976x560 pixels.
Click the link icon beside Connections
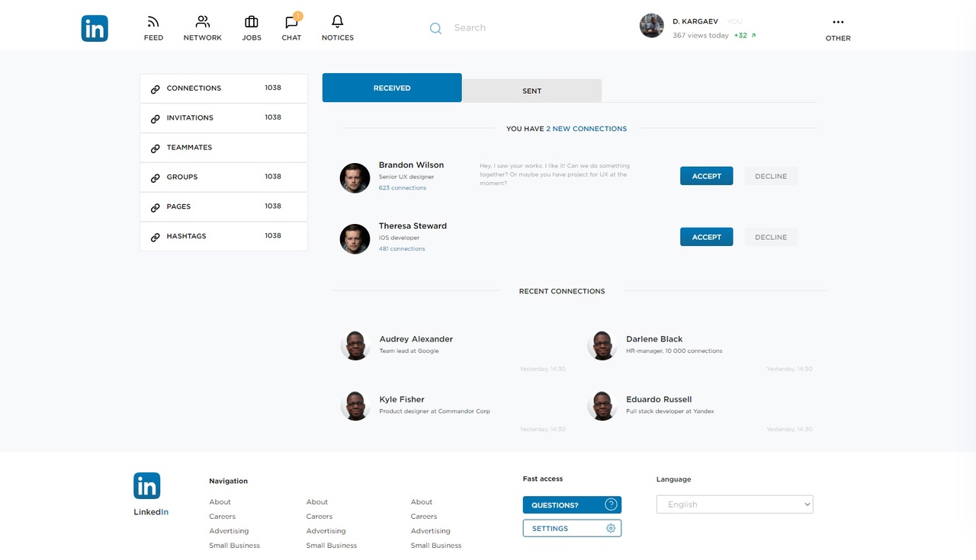155,89
